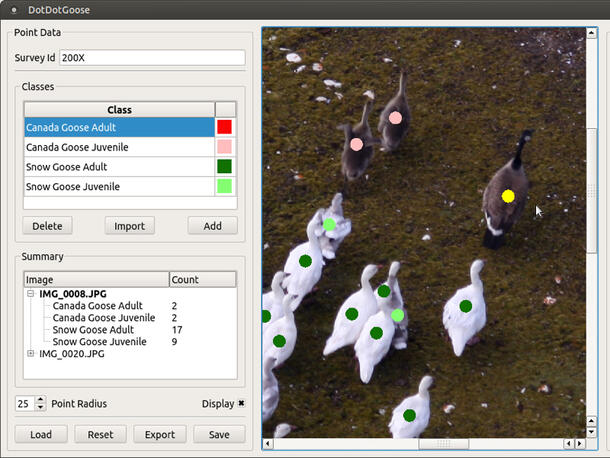Select the Canada Goose Adult summary row
Image resolution: width=610 pixels, height=458 pixels.
pos(98,306)
